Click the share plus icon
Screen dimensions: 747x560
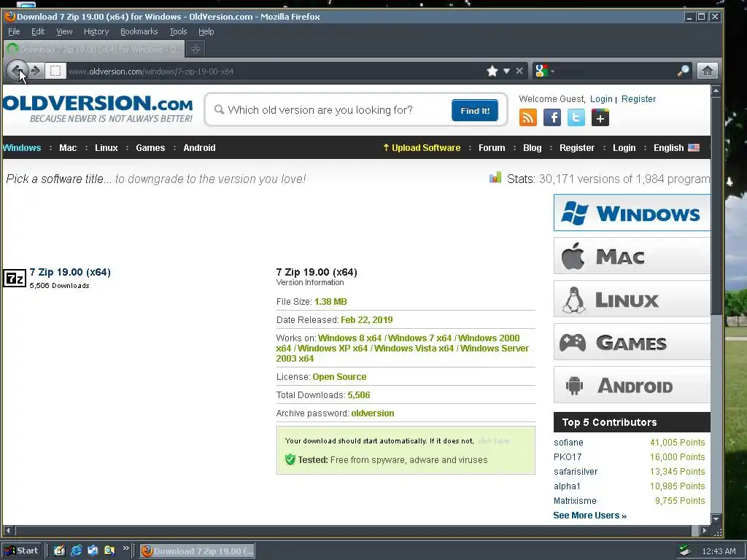pos(600,117)
